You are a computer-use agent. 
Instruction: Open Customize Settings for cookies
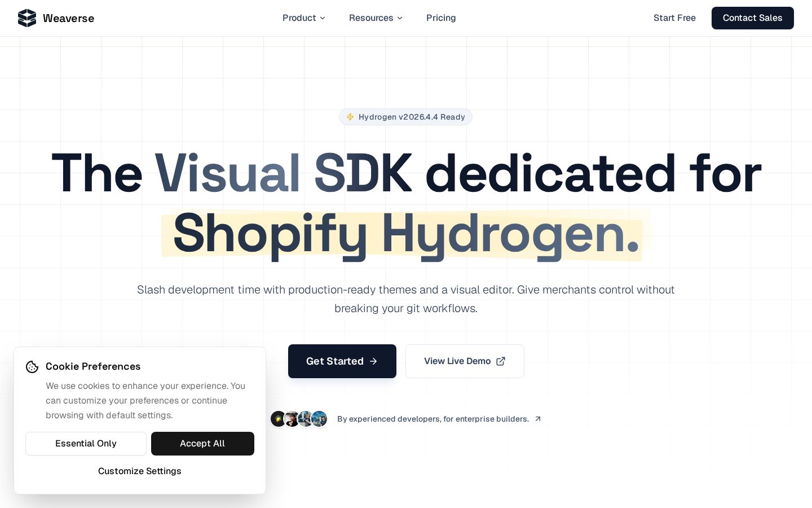140,471
